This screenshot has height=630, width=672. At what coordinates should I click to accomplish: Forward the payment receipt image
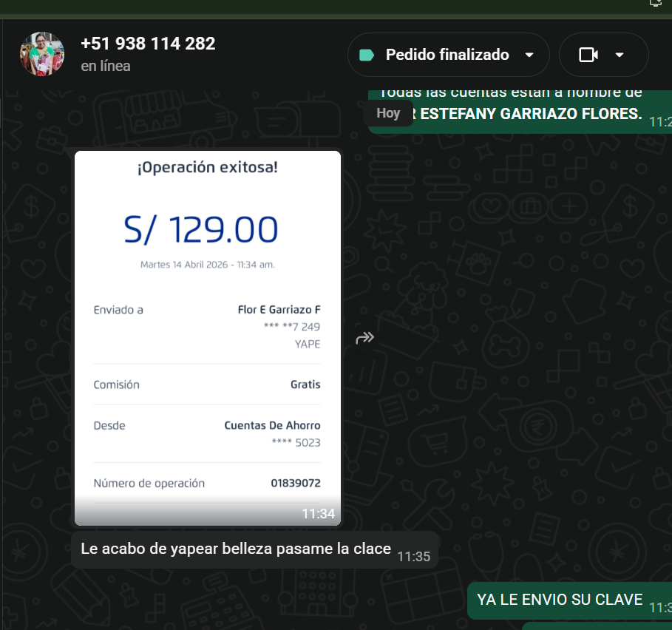coord(364,338)
